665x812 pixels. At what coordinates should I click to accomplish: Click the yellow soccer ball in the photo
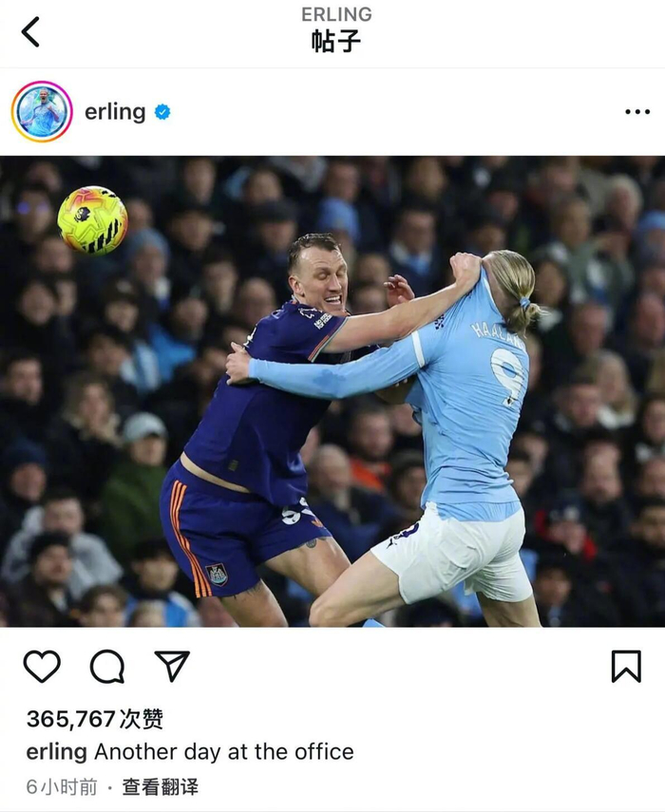[92, 220]
